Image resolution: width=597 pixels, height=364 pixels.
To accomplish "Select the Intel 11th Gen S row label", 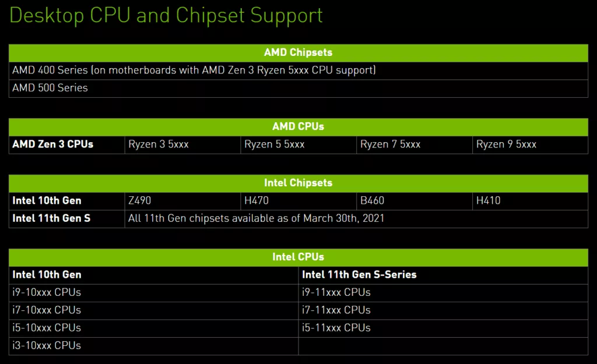I will pos(67,219).
